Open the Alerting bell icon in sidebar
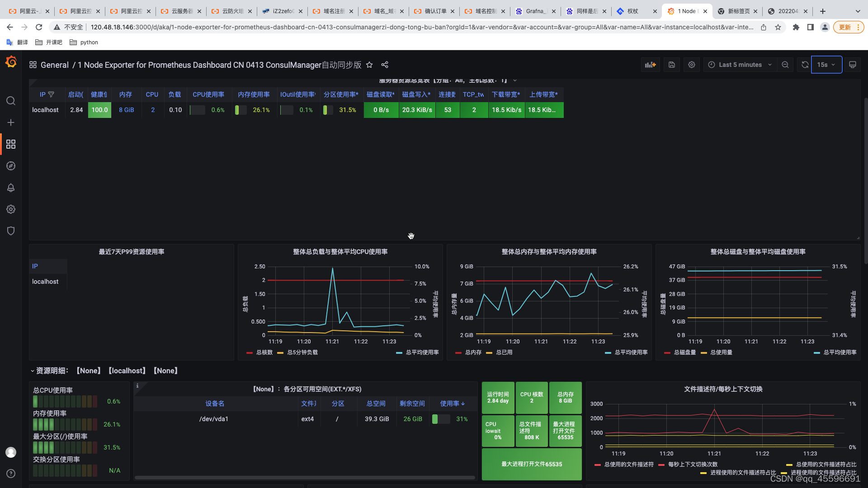This screenshot has height=488, width=868. click(x=11, y=188)
